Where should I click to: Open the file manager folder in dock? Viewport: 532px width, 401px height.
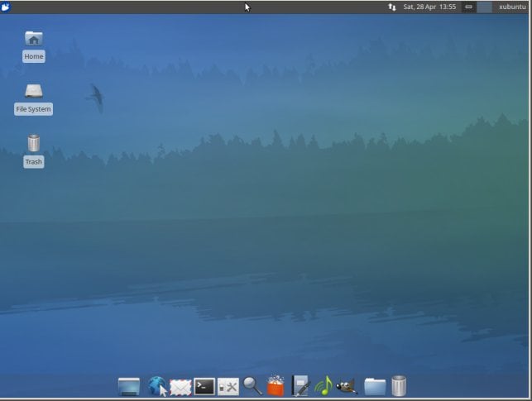pos(375,387)
